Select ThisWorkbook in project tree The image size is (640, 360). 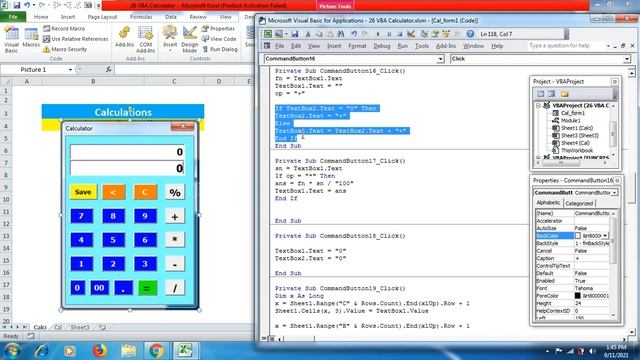[x=577, y=151]
